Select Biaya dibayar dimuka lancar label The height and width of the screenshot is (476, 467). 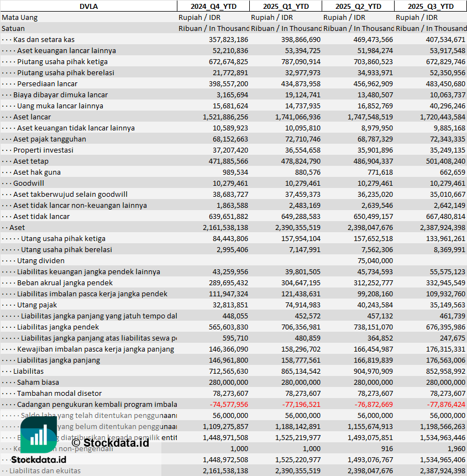click(x=60, y=95)
